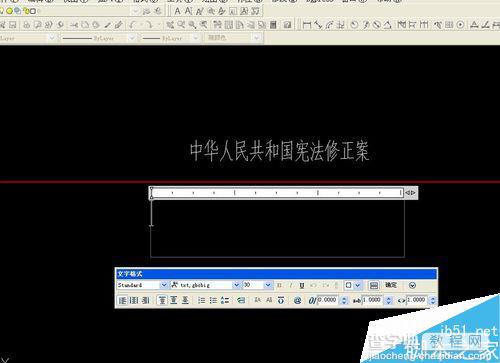The width and height of the screenshot is (500, 363).
Task: Click the tracking 1.0000 field
Action: [x=372, y=300]
